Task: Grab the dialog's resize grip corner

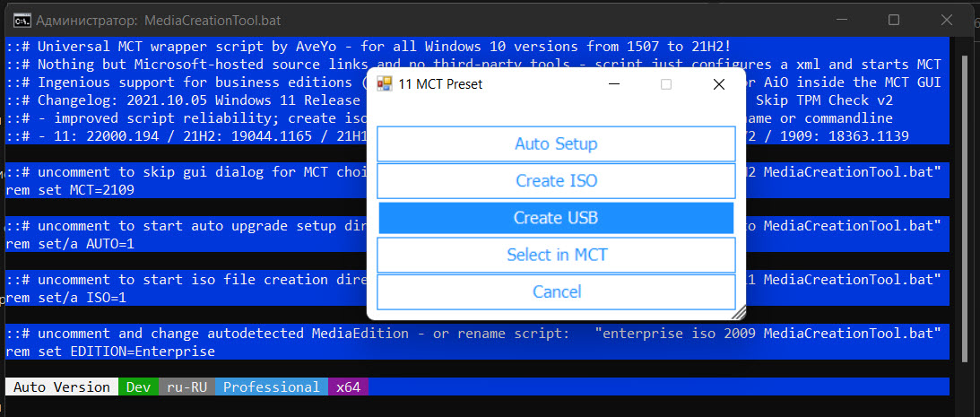Action: tap(739, 312)
